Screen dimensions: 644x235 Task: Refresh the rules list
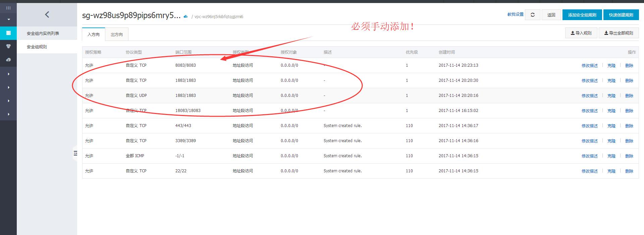(532, 15)
